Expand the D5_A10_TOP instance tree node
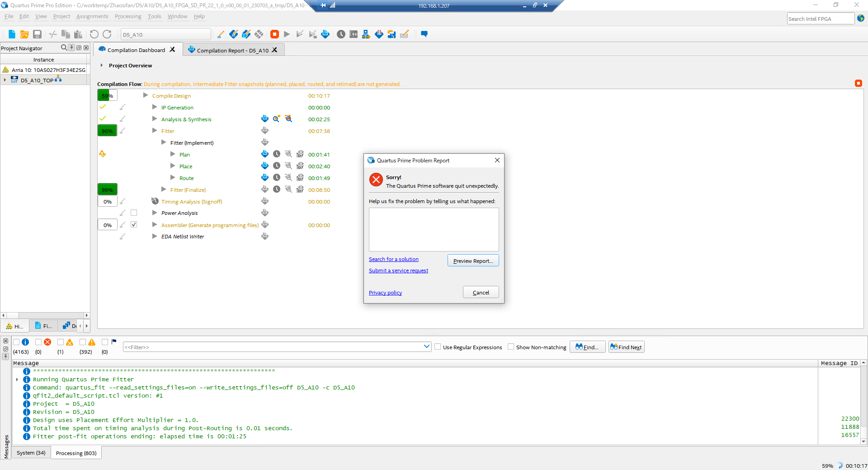The image size is (868, 470). click(5, 80)
